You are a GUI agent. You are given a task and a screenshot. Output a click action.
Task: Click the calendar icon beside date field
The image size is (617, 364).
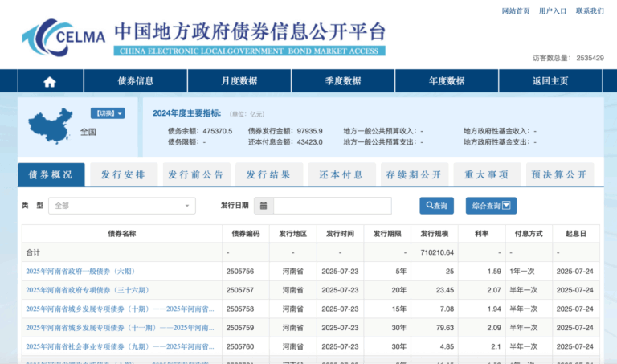coord(264,206)
